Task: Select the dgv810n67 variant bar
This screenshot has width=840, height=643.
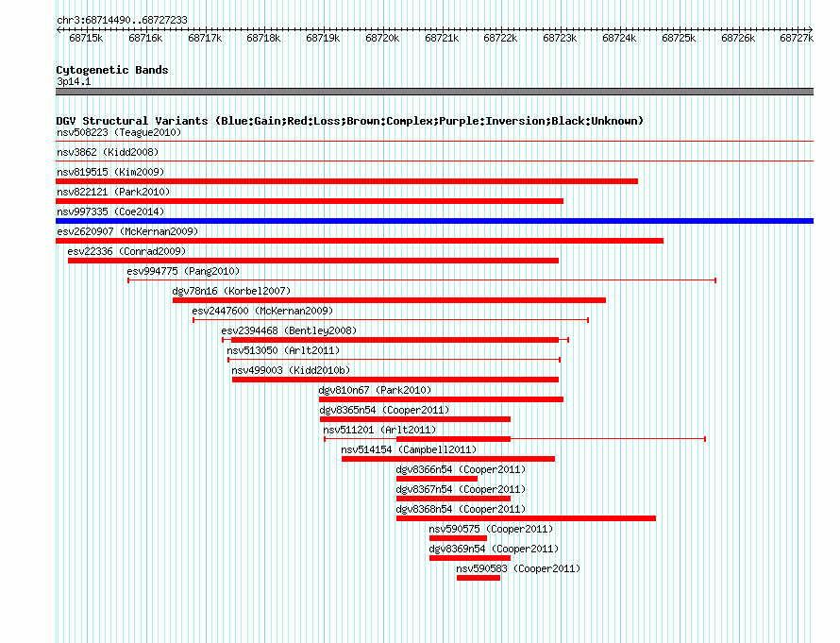Action: pyautogui.click(x=442, y=399)
